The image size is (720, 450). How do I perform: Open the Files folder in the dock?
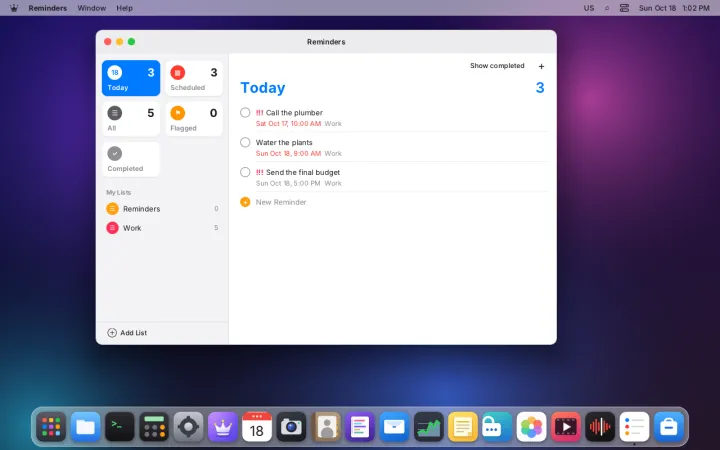coord(85,427)
